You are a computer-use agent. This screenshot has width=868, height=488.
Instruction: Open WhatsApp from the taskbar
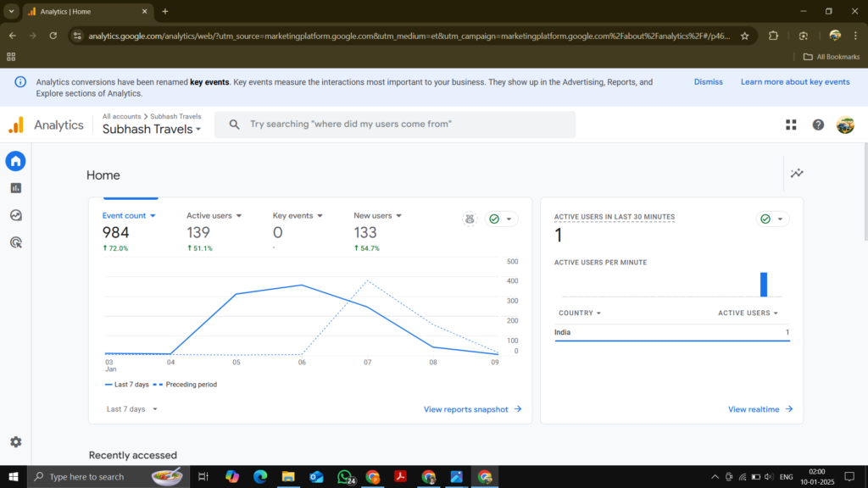[346, 477]
